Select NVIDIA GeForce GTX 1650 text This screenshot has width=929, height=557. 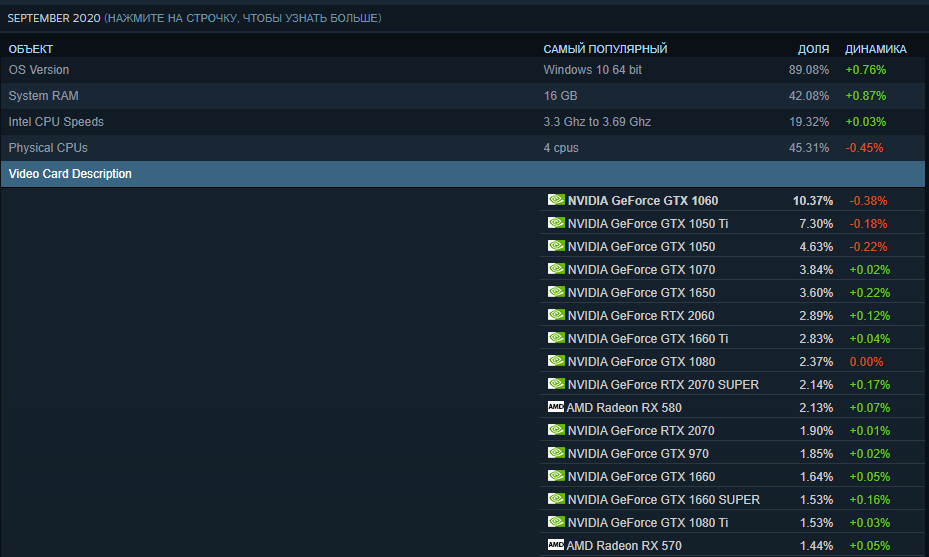(x=641, y=293)
